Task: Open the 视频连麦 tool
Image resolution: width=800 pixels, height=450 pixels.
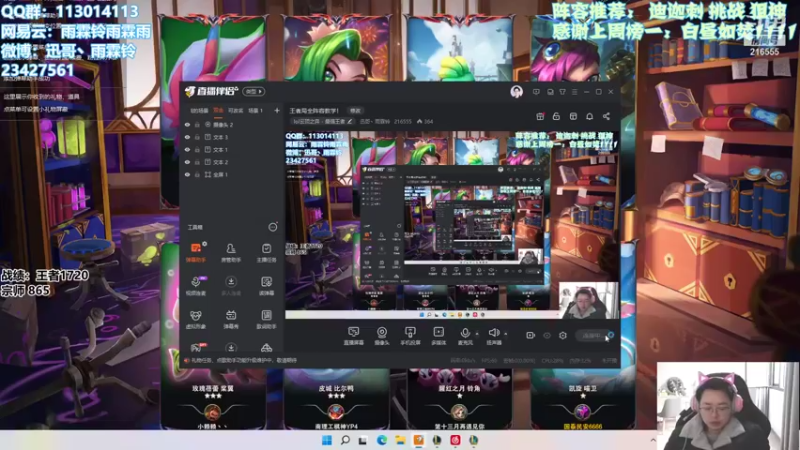Action: tap(196, 286)
